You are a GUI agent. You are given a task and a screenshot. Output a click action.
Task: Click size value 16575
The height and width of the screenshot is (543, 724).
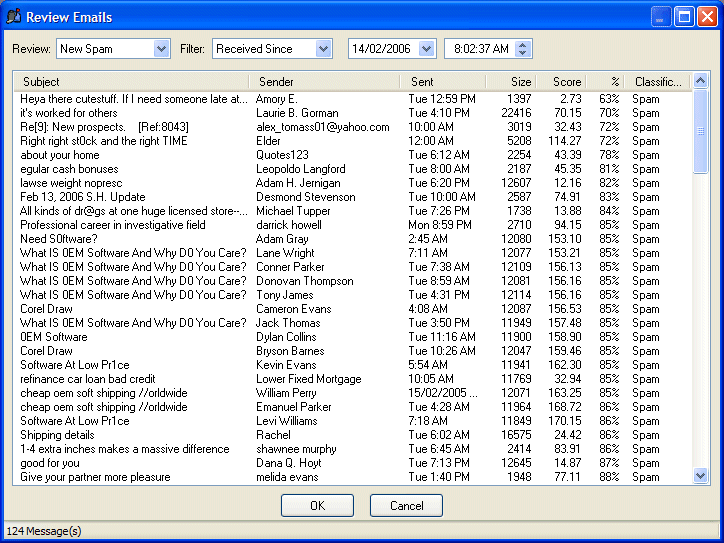coord(516,435)
